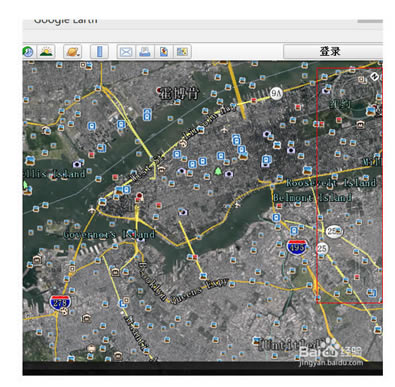Click the save image icon

point(163,52)
